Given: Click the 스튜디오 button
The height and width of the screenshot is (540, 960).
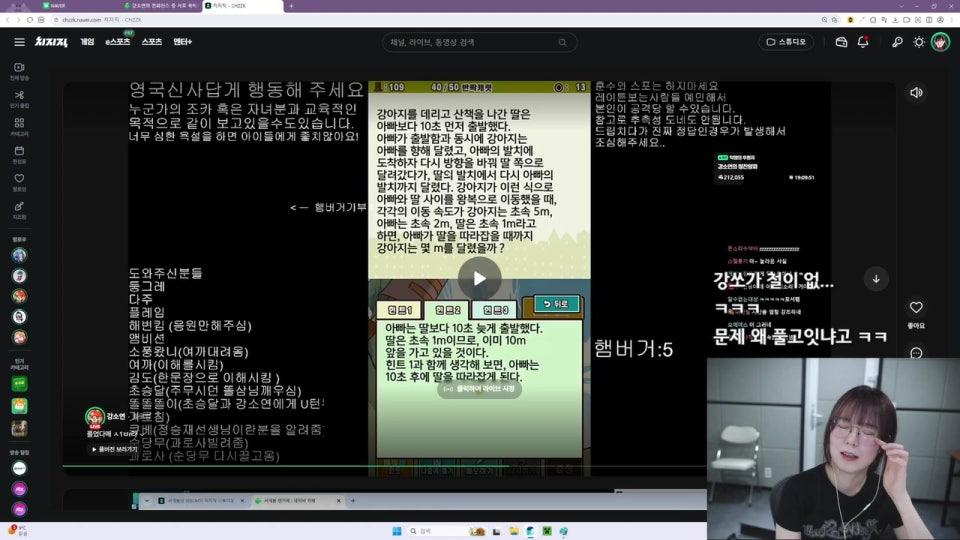Looking at the screenshot, I should pyautogui.click(x=786, y=42).
